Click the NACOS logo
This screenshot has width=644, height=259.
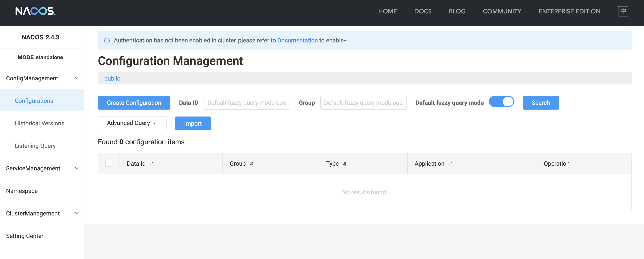[x=35, y=11]
